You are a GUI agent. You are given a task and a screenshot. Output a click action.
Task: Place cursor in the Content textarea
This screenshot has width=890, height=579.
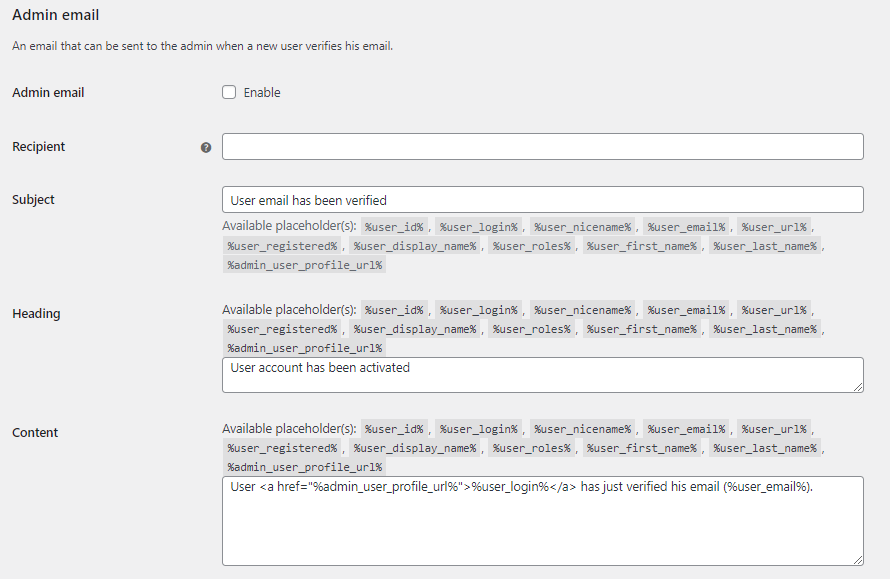[x=543, y=521]
